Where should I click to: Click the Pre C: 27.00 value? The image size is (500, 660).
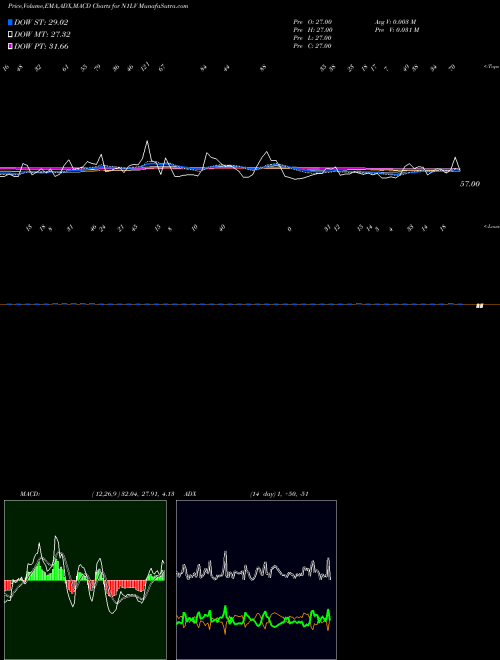click(x=312, y=46)
